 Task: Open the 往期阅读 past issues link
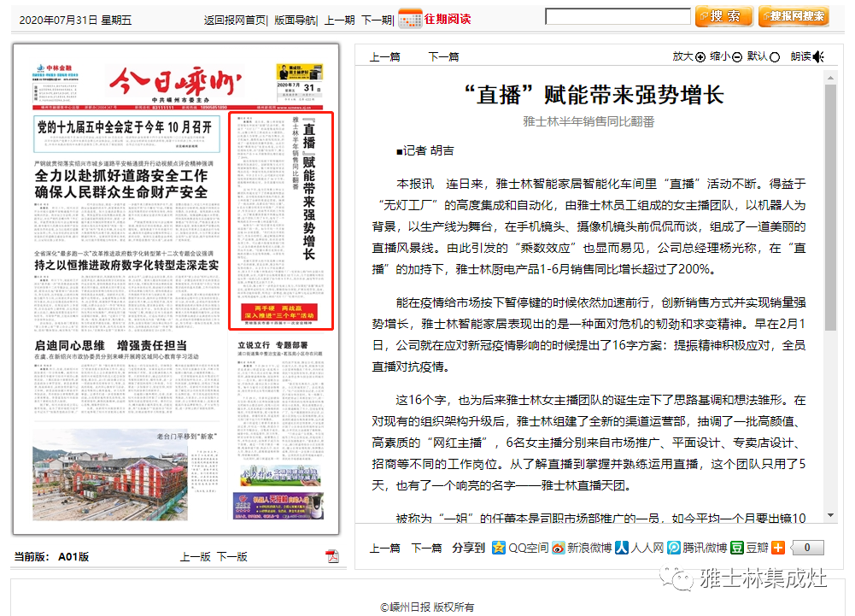447,19
